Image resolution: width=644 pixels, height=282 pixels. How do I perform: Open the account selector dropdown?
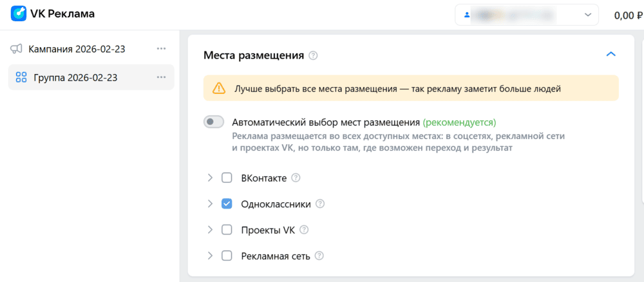tap(526, 14)
